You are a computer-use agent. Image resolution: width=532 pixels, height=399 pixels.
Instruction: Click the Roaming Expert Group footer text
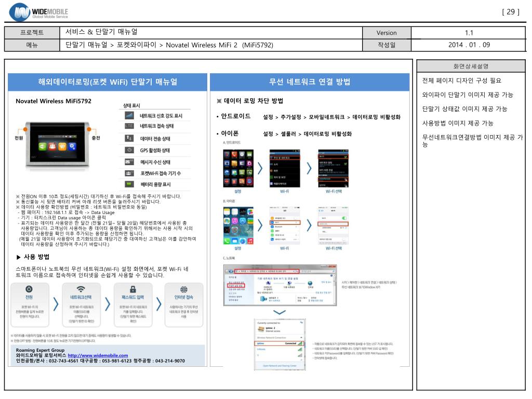[40, 350]
